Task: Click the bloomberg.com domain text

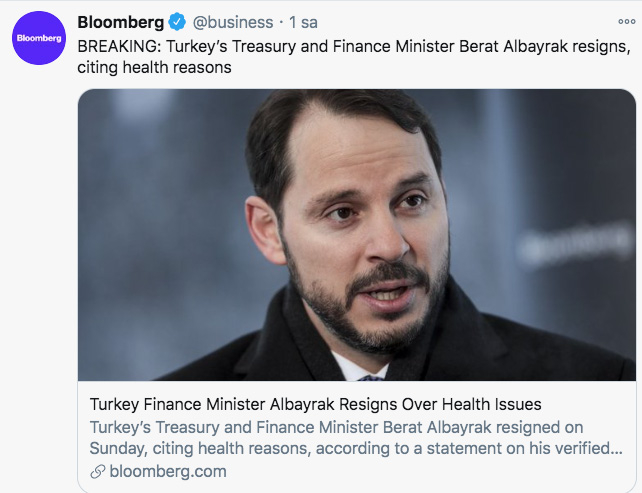Action: click(168, 471)
